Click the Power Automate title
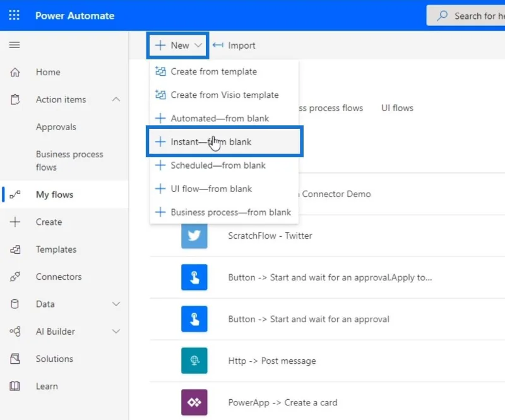The width and height of the screenshot is (505, 420). coord(74,15)
